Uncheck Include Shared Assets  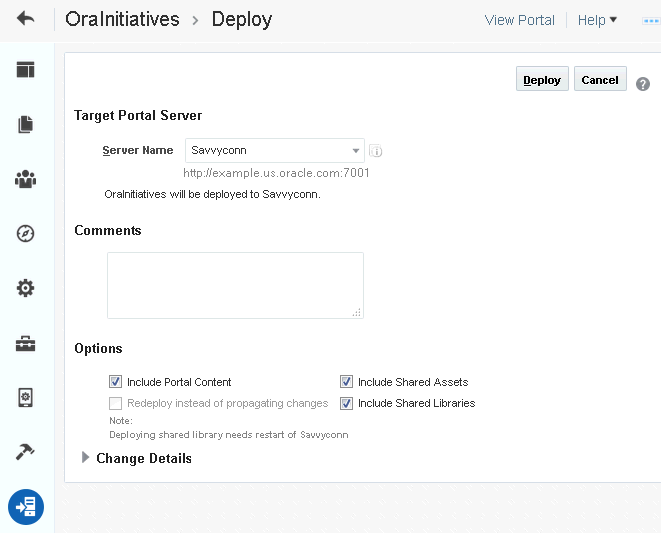(347, 382)
